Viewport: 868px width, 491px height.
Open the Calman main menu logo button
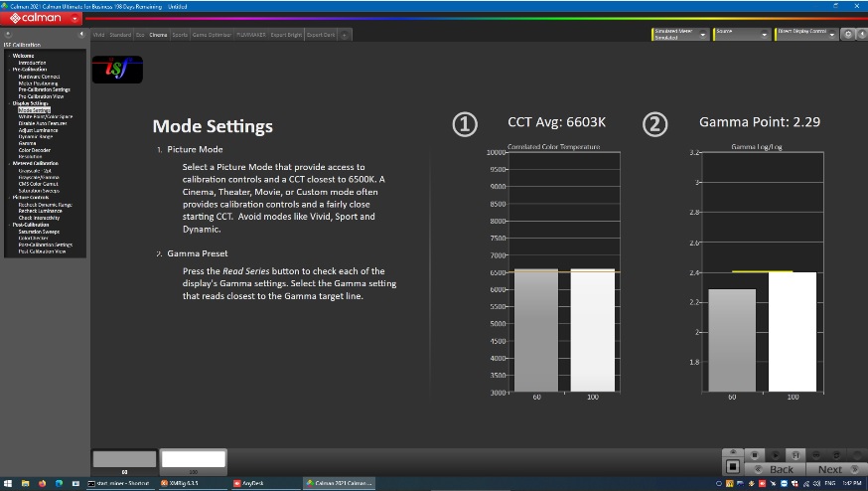(x=36, y=17)
